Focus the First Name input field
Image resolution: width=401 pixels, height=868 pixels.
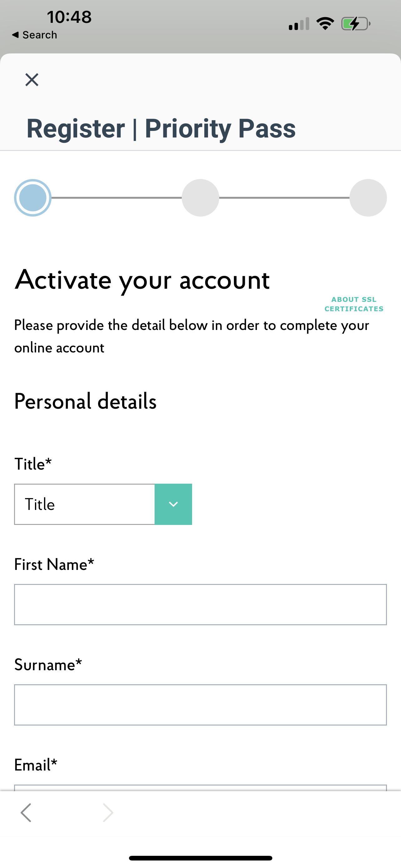200,605
